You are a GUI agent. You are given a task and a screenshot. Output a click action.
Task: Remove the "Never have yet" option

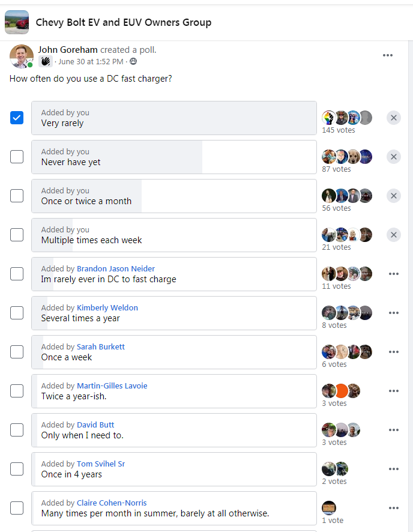(x=394, y=157)
